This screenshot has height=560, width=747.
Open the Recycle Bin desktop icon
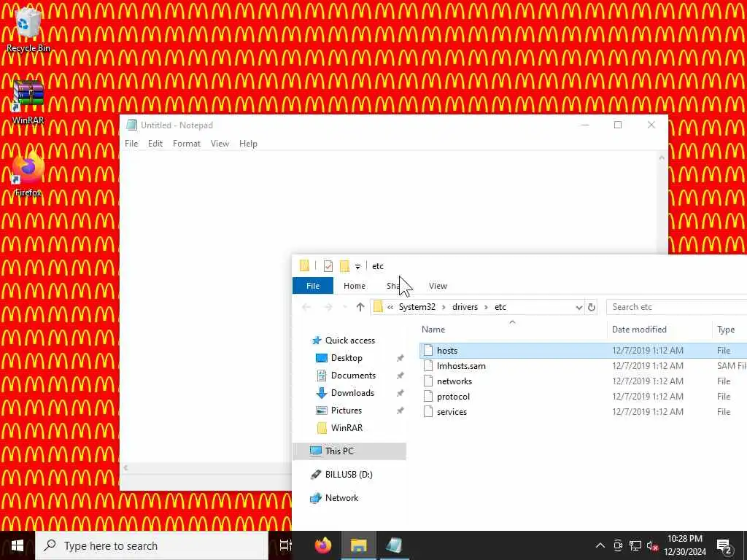pyautogui.click(x=28, y=30)
